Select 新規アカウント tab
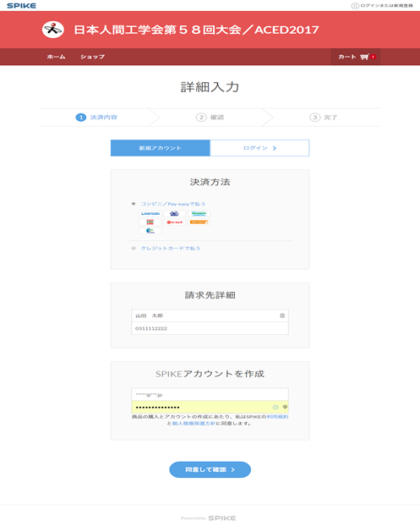The image size is (420, 532). (x=161, y=148)
